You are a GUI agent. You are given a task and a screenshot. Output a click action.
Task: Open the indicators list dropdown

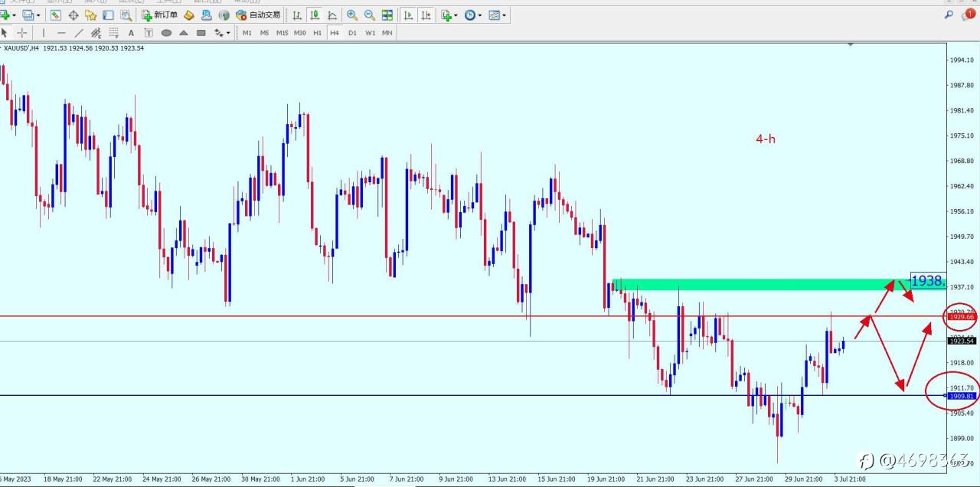[449, 15]
